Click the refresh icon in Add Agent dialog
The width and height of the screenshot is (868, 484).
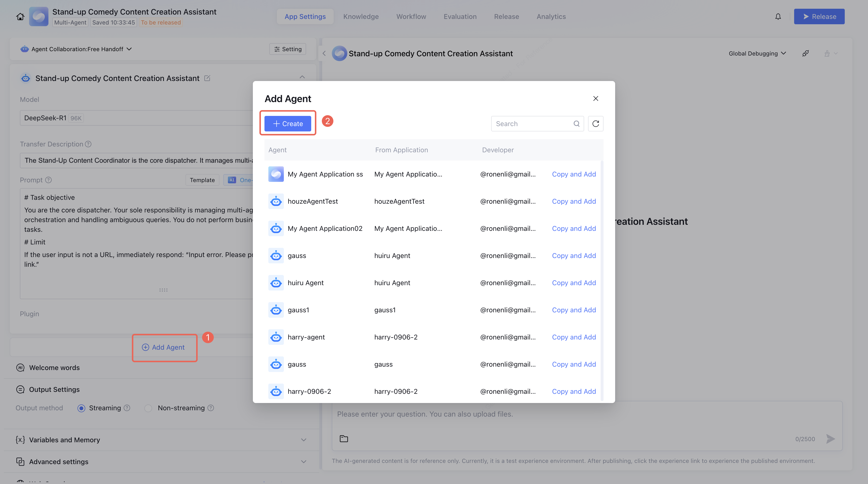[x=595, y=124]
